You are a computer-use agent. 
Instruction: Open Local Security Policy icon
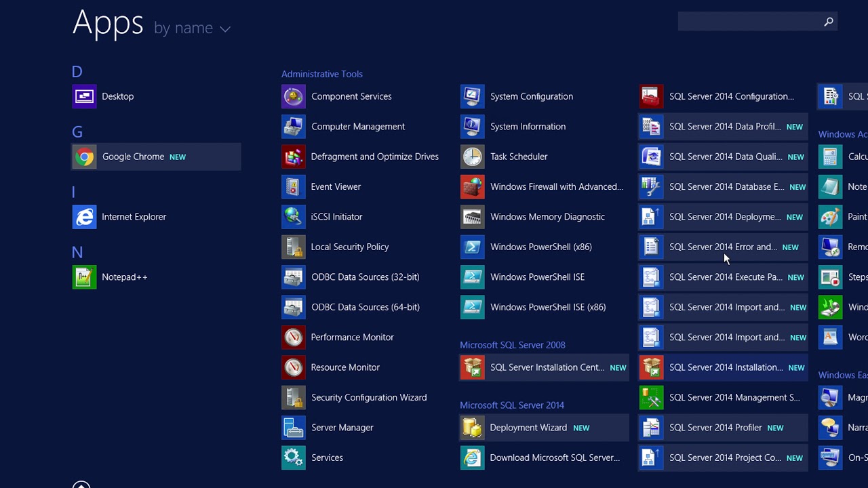(x=294, y=247)
